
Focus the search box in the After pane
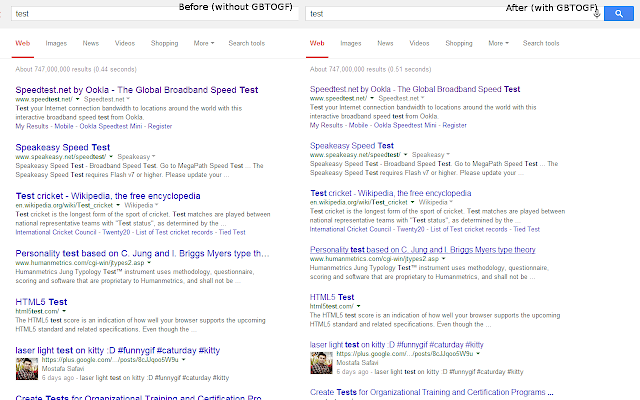click(x=453, y=13)
